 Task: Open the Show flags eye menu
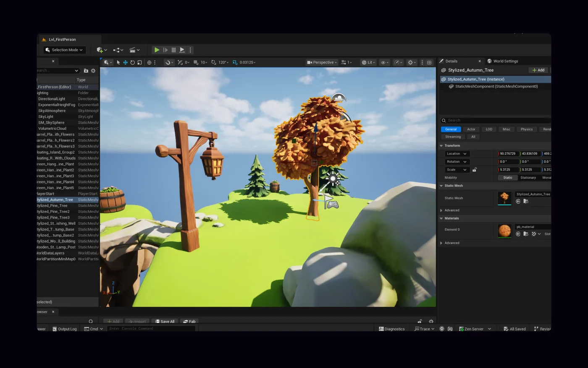384,62
